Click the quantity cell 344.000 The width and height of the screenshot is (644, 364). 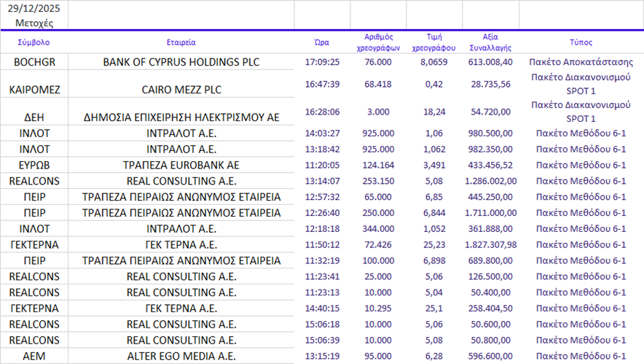[x=378, y=228]
